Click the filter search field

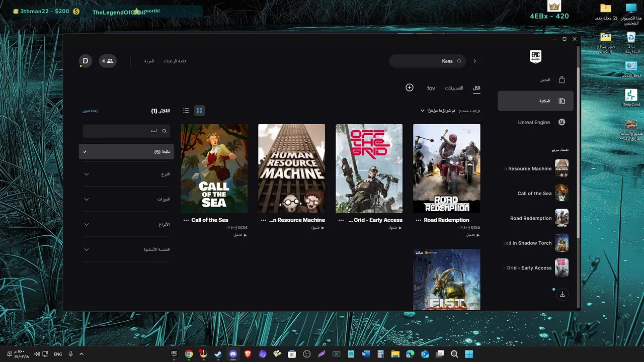[126, 131]
